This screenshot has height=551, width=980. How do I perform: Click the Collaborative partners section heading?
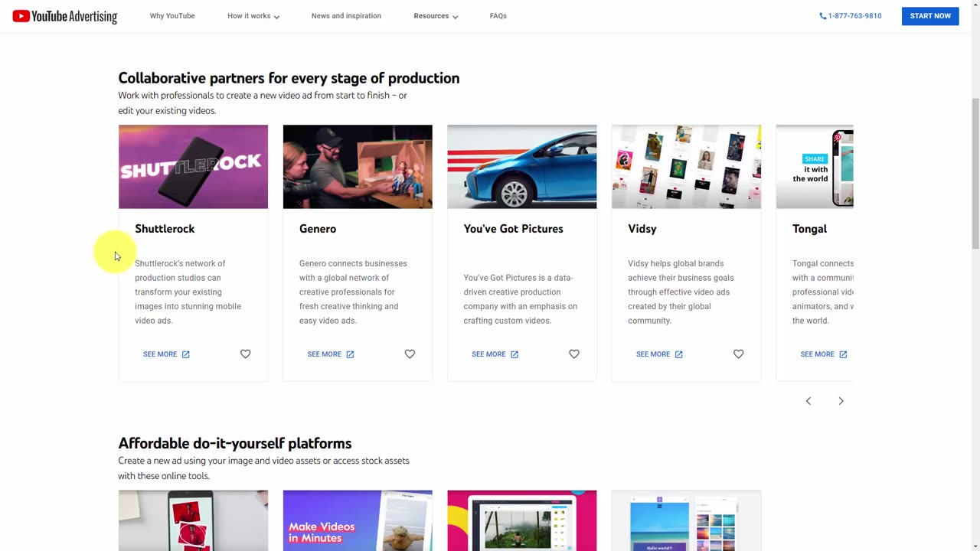[289, 78]
